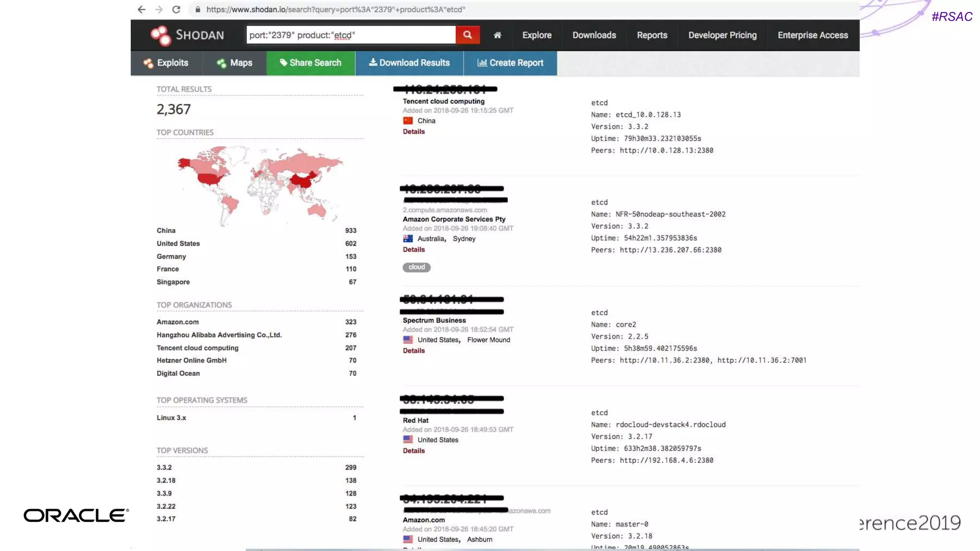980x551 pixels.
Task: Switch to the Exploits tab
Action: (x=166, y=63)
